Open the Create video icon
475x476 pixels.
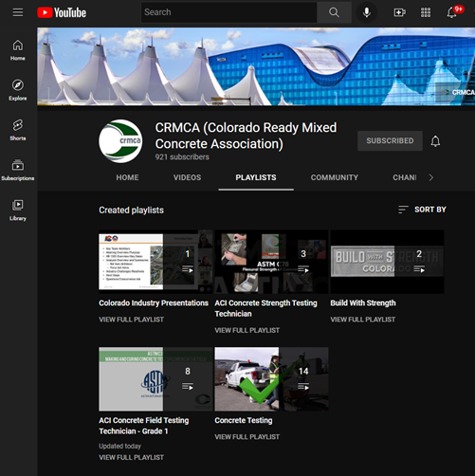pos(399,12)
